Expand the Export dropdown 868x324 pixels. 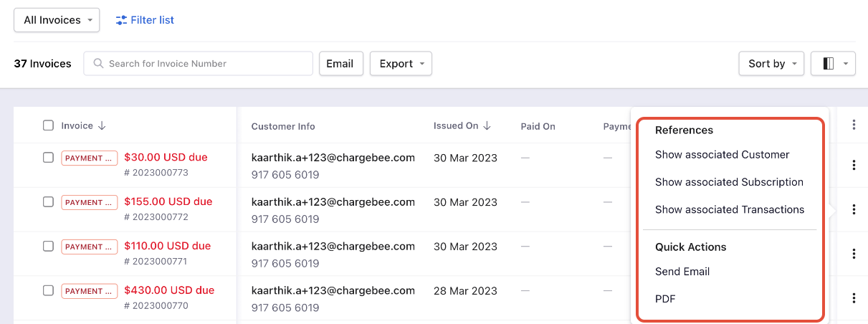click(x=401, y=64)
